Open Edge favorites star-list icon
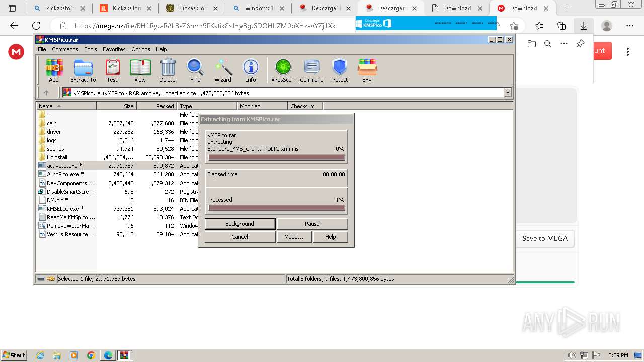 click(x=539, y=26)
